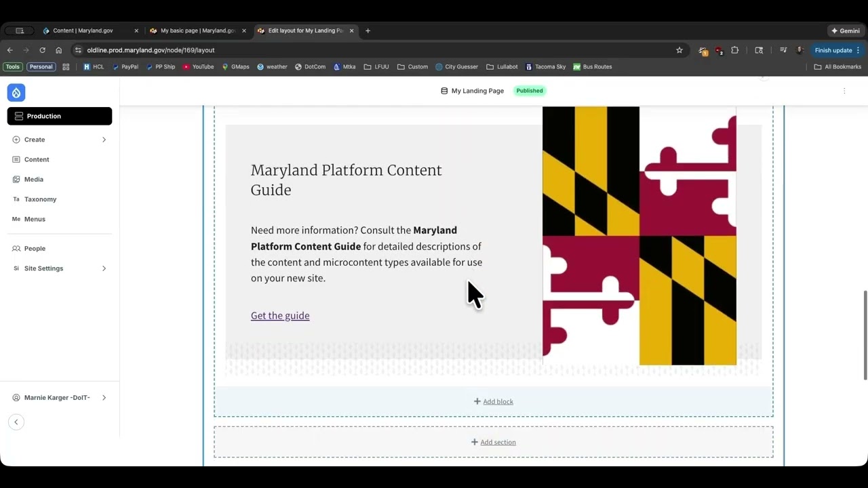Click the database icon beside My Landing Page
The image size is (868, 488).
[444, 91]
